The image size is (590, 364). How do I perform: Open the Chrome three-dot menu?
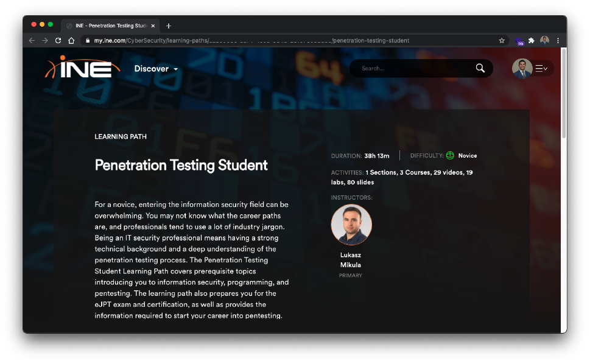pyautogui.click(x=558, y=41)
